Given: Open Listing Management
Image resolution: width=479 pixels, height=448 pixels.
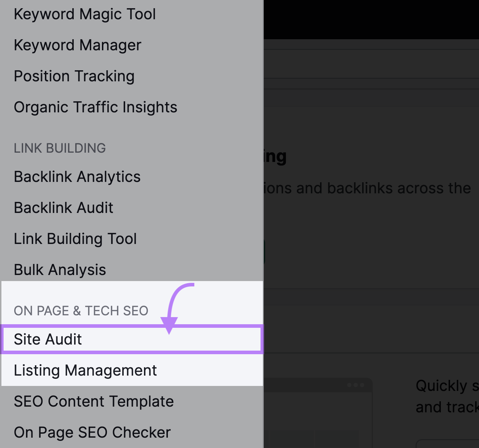Looking at the screenshot, I should click(x=85, y=371).
